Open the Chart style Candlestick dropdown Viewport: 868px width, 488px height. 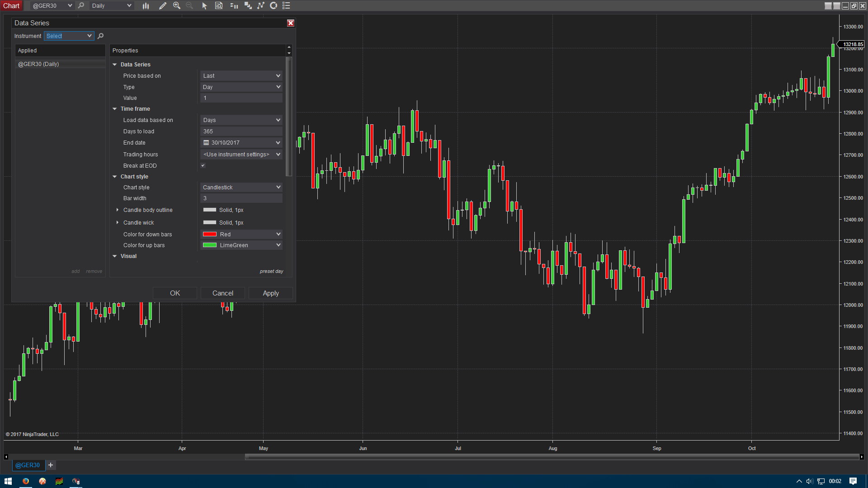(241, 188)
